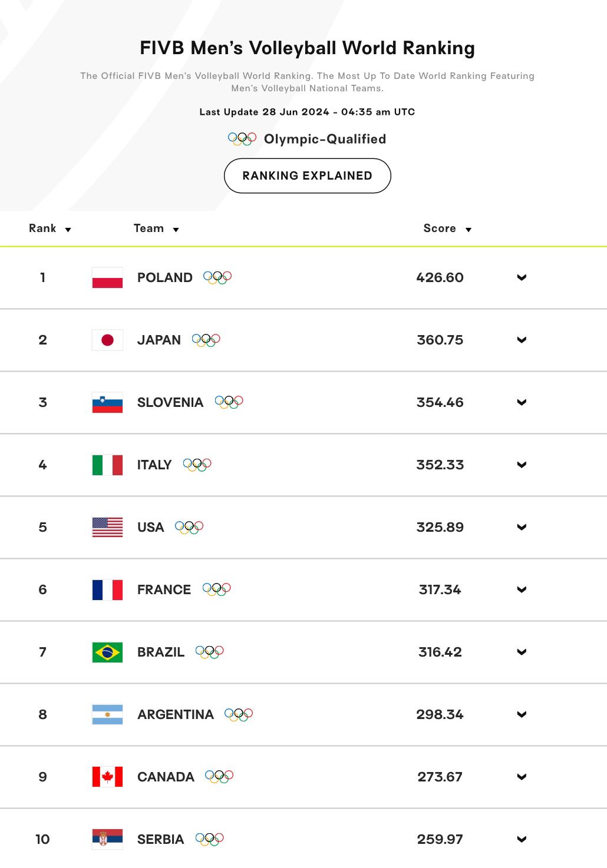
Task: Expand Argentina's row chevron
Action: click(x=522, y=715)
